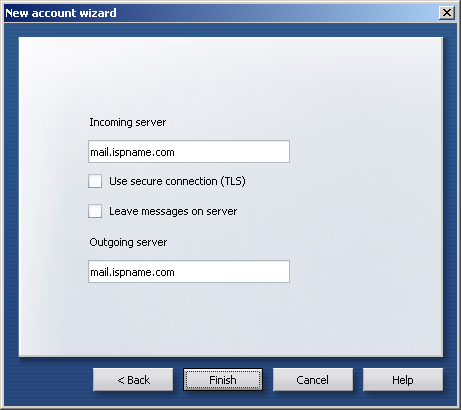Go to the previous step with Back

click(133, 380)
